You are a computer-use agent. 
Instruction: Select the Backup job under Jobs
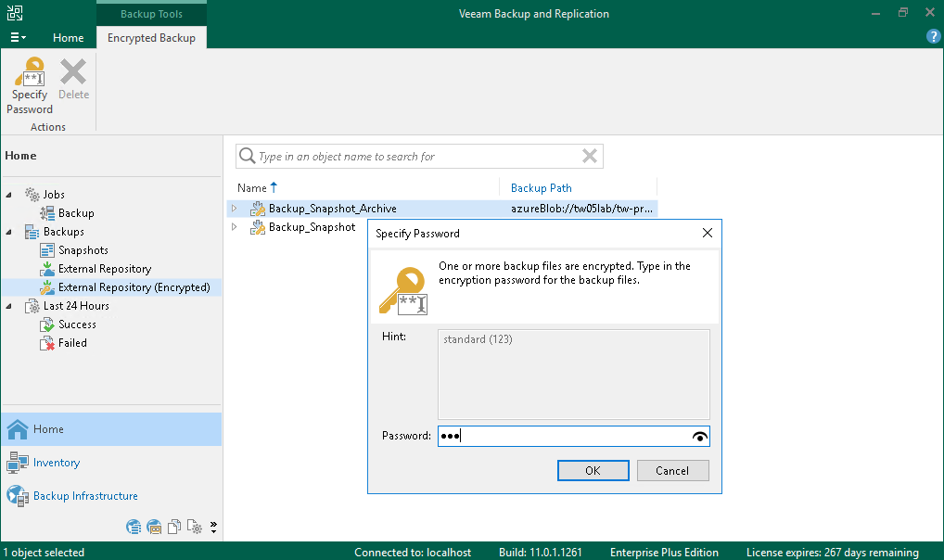tap(76, 213)
